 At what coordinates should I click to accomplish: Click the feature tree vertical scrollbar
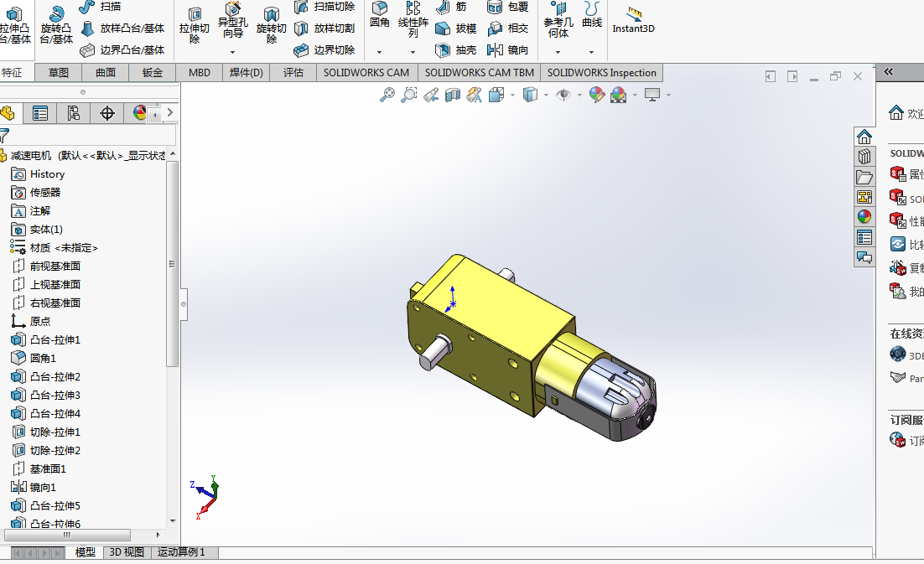click(172, 264)
